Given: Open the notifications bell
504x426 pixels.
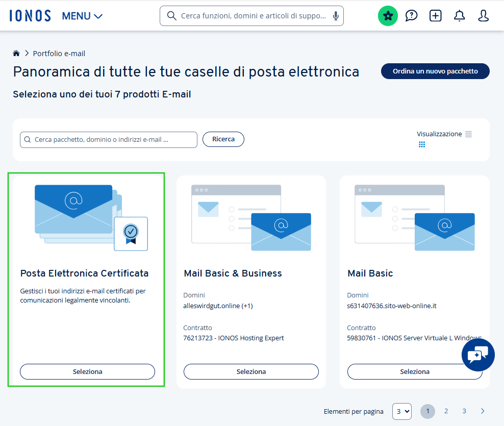Looking at the screenshot, I should tap(459, 16).
